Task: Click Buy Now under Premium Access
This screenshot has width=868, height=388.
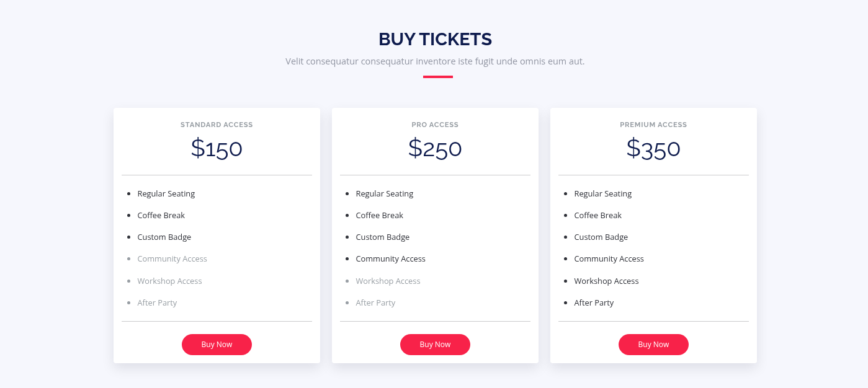Action: tap(653, 345)
